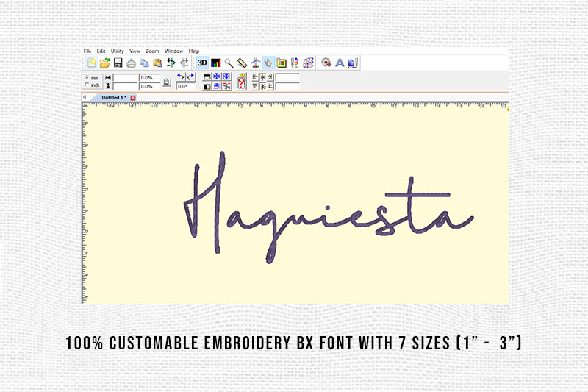Click the height percentage field
Screen dimensions: 588x392
tap(150, 86)
